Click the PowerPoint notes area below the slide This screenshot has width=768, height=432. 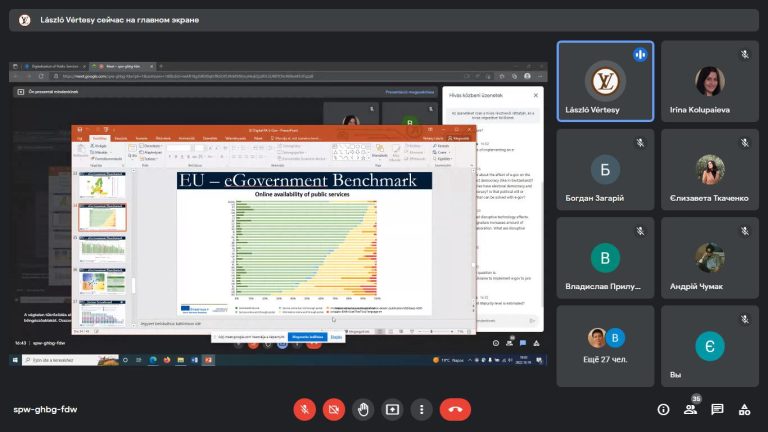(304, 324)
